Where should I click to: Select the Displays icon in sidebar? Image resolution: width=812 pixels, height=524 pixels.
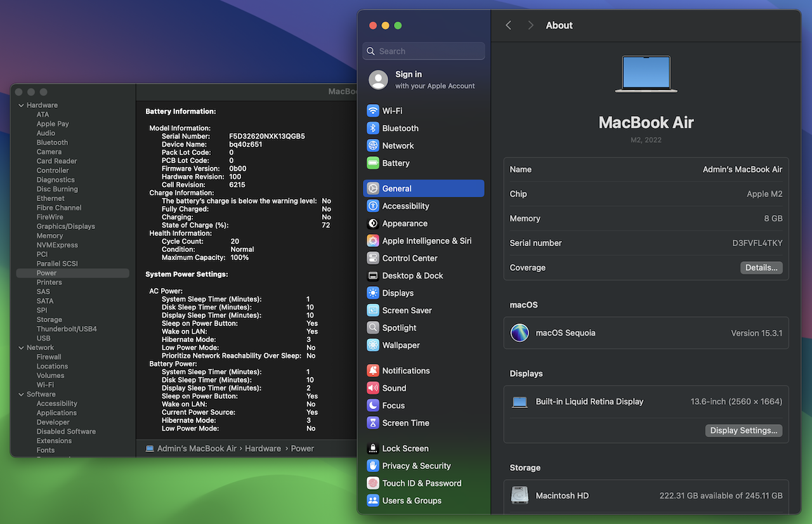point(373,293)
